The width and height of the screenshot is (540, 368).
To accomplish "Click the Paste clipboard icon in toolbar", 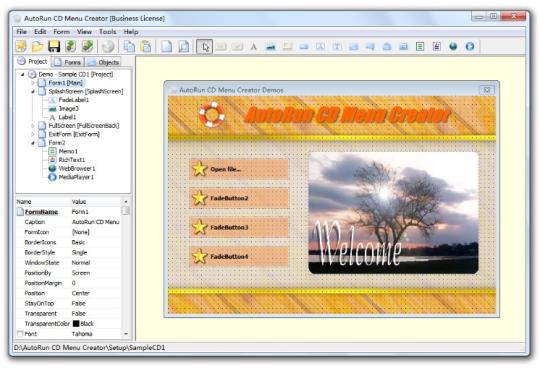I will [x=146, y=46].
